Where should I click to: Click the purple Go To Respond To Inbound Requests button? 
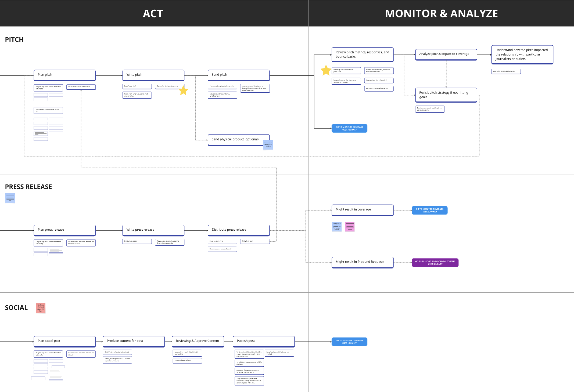pyautogui.click(x=435, y=263)
